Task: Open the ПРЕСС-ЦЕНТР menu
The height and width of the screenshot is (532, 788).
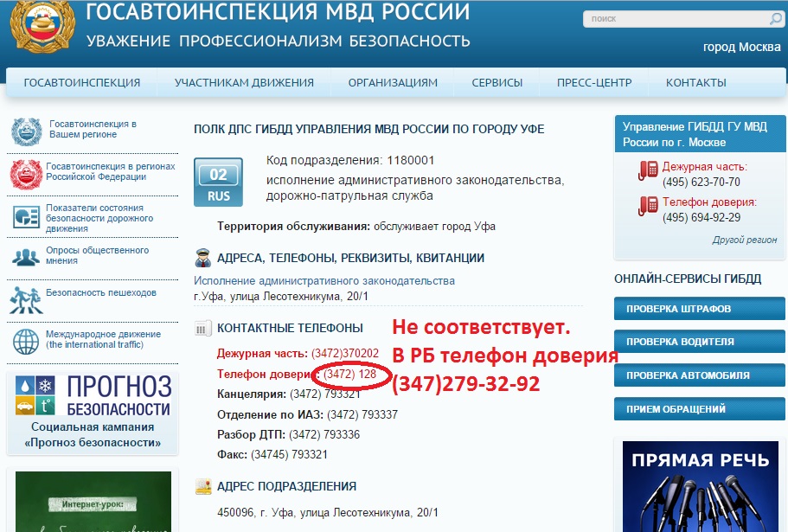Action: (x=594, y=82)
